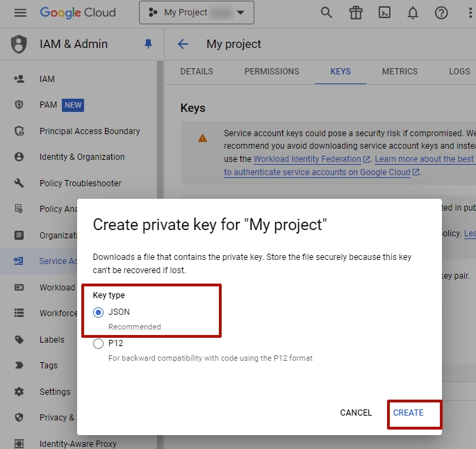Click the Workload Identity icon
This screenshot has height=449, width=476.
(x=19, y=287)
